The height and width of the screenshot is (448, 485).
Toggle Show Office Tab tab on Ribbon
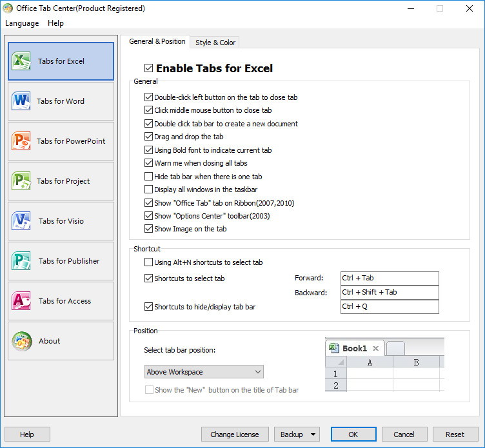(148, 203)
